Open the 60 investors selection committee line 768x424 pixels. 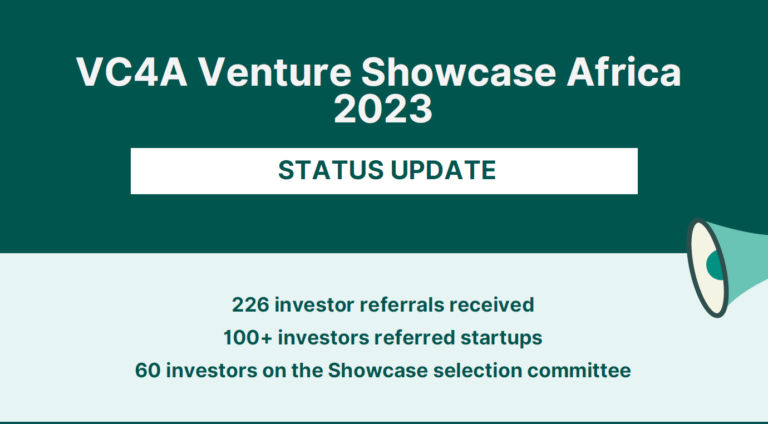[383, 371]
